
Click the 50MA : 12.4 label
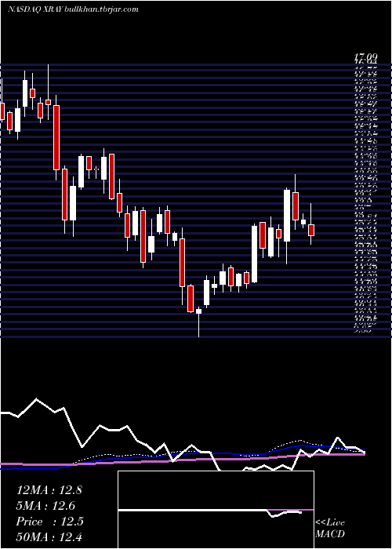tap(49, 537)
